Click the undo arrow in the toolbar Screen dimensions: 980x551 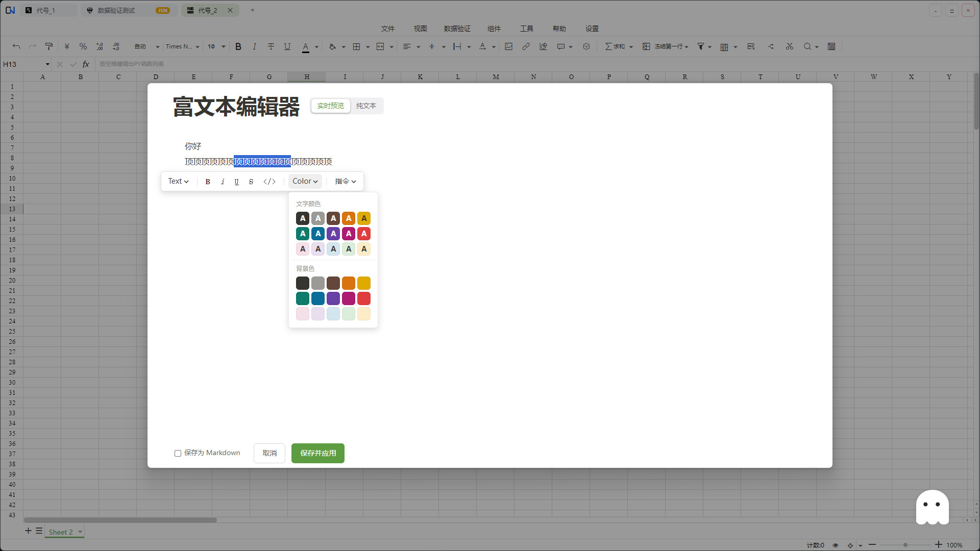click(16, 46)
